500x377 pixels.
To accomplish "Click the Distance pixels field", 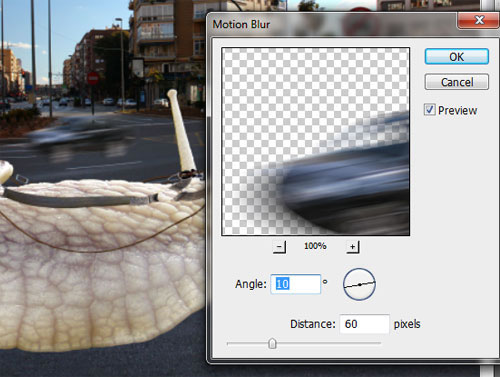I will tap(364, 324).
